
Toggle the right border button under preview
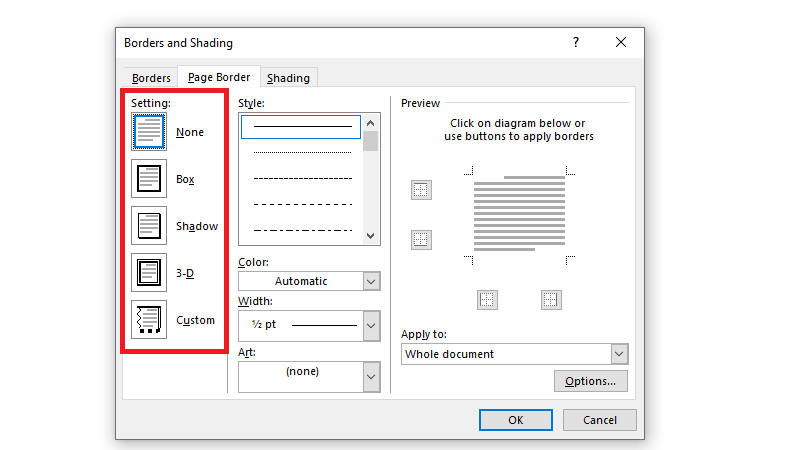click(551, 299)
